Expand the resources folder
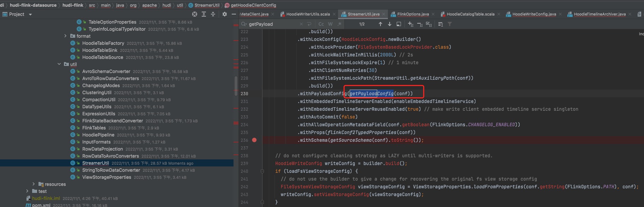644x207 pixels. 34,184
